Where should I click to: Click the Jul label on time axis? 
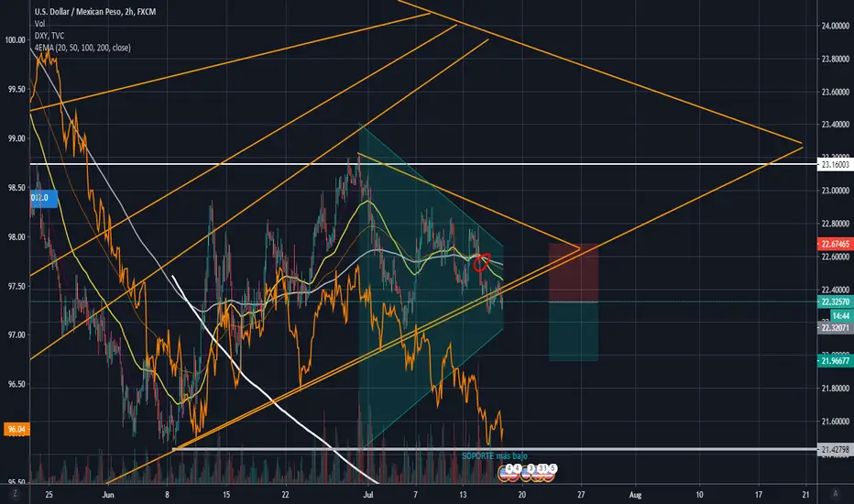point(368,495)
